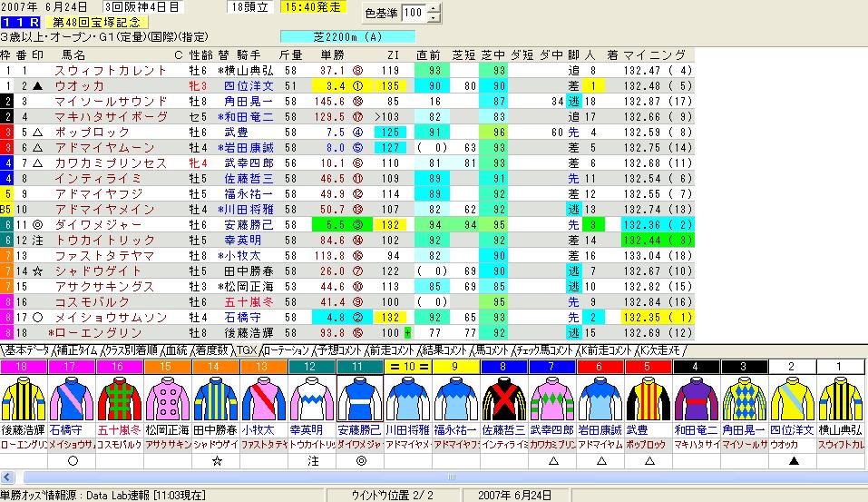Screen dimensions: 868x502
Task: Click odds value 3.4 in ウオッカ row
Action: (336, 86)
